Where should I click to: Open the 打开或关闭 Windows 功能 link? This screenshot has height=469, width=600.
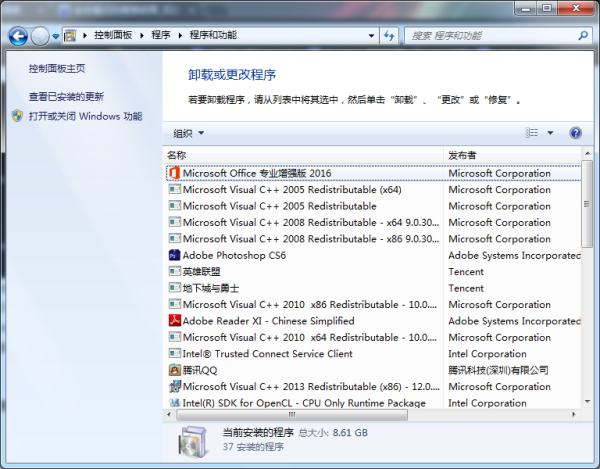coord(85,116)
